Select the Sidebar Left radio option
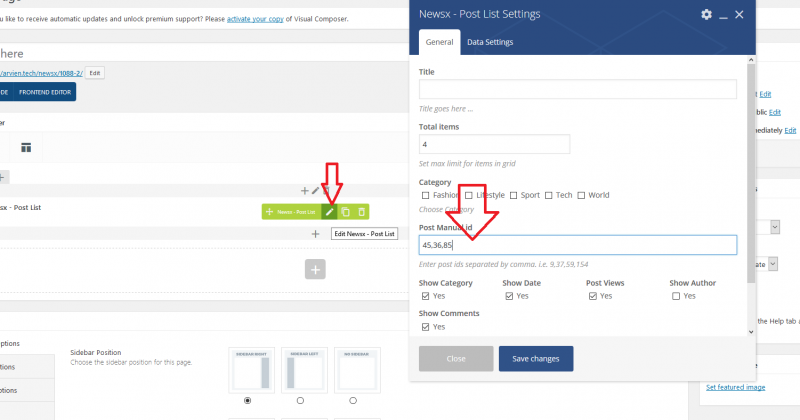This screenshot has height=420, width=800. 301,400
